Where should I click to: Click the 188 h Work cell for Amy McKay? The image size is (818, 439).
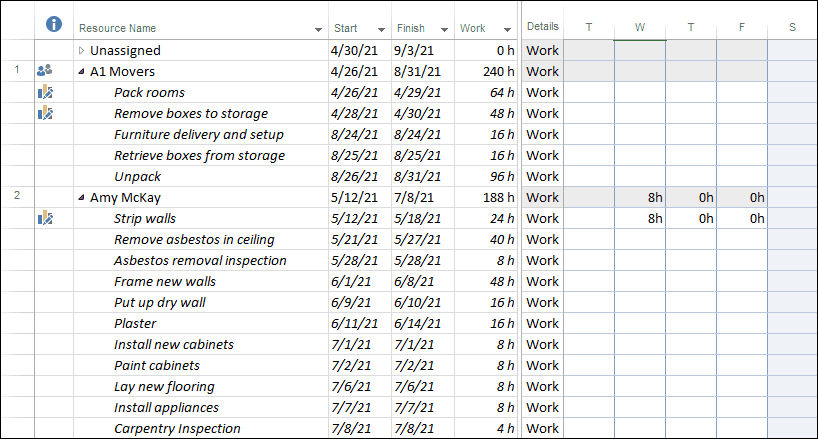tap(486, 198)
